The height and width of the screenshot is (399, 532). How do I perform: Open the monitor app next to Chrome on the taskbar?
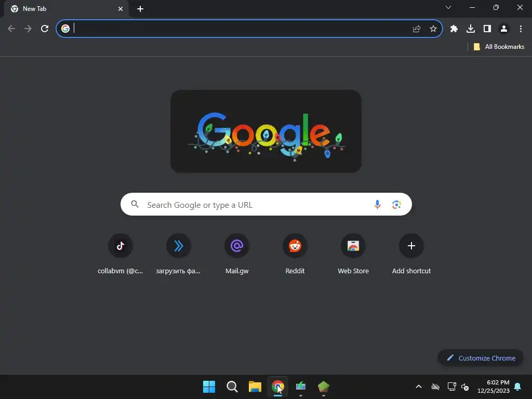point(301,387)
